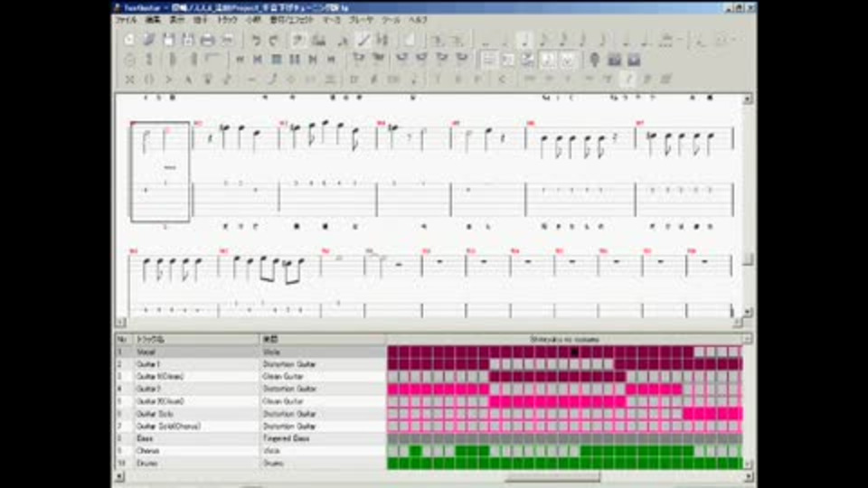Image resolution: width=868 pixels, height=488 pixels.
Task: Click the first measure block of Vocal track
Action: [392, 352]
